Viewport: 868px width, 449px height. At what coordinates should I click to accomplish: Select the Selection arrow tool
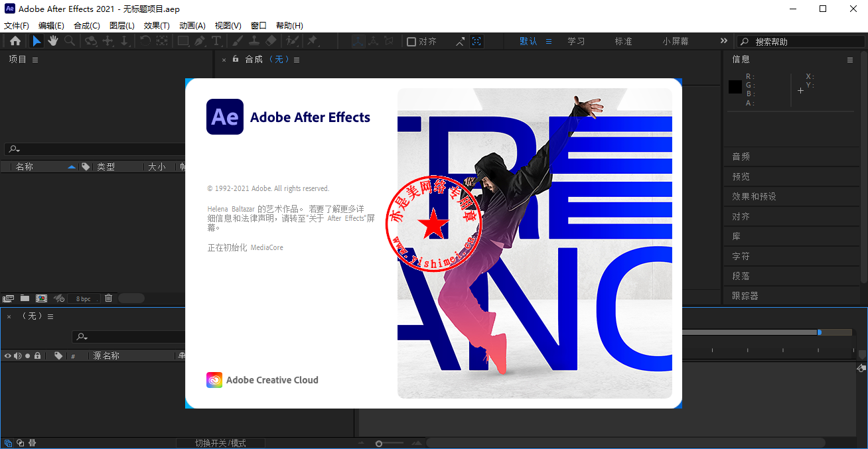[x=36, y=41]
